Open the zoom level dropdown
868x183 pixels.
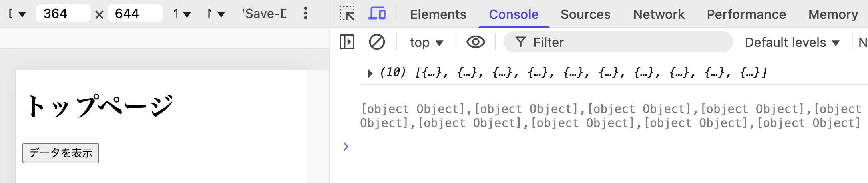point(182,14)
